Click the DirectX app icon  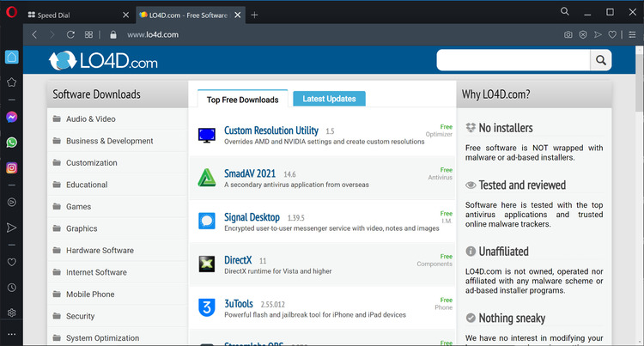(207, 264)
